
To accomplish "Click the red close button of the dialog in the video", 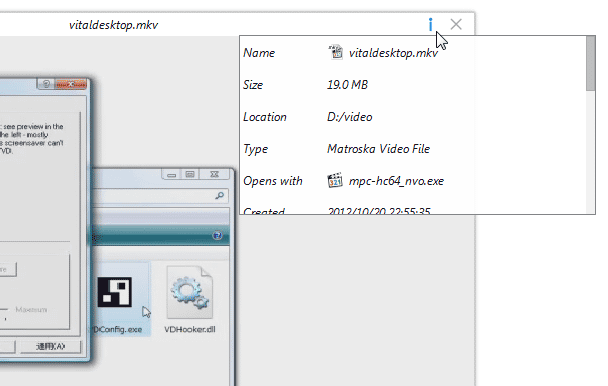I will point(71,84).
